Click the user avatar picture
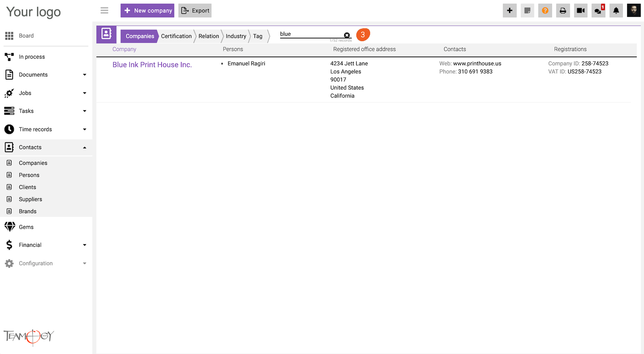This screenshot has height=354, width=644. tap(634, 11)
